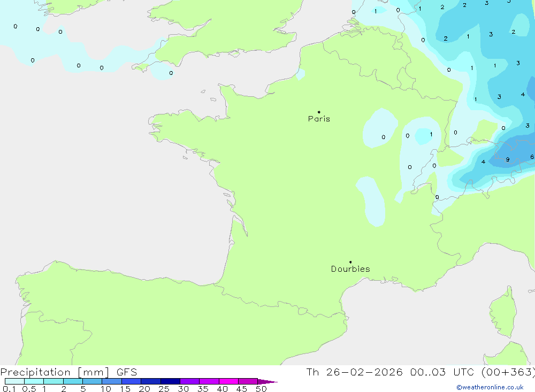Click the '50' legend scale label
The height and width of the screenshot is (392, 535).
tap(262, 389)
